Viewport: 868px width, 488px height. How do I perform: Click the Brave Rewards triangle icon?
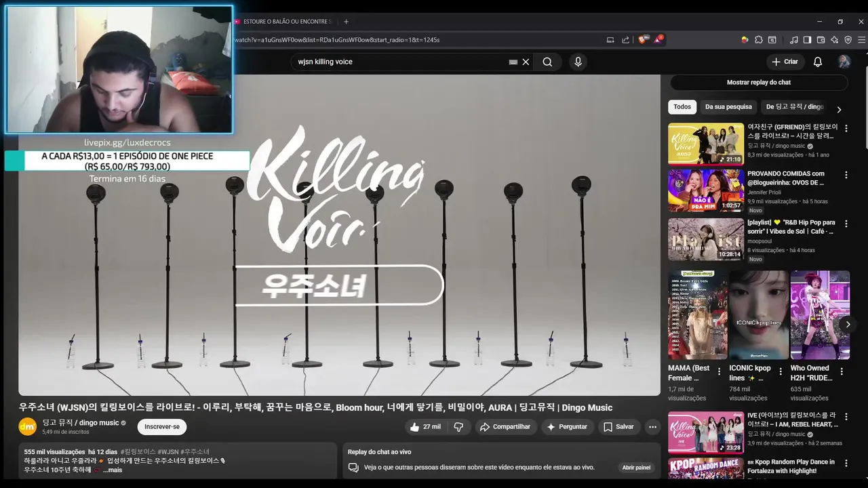pos(658,39)
